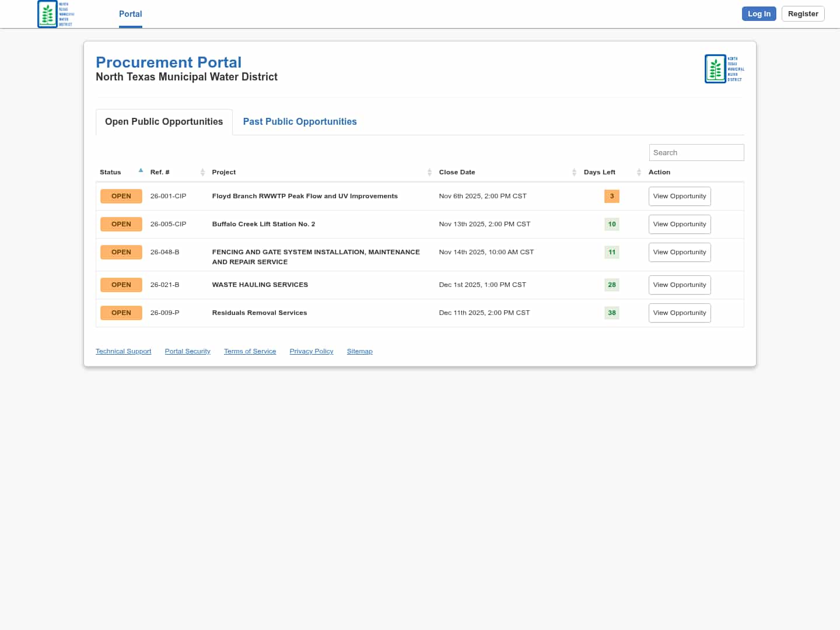Click the NTMWD logo in top navigation
The image size is (840, 630).
(x=55, y=14)
